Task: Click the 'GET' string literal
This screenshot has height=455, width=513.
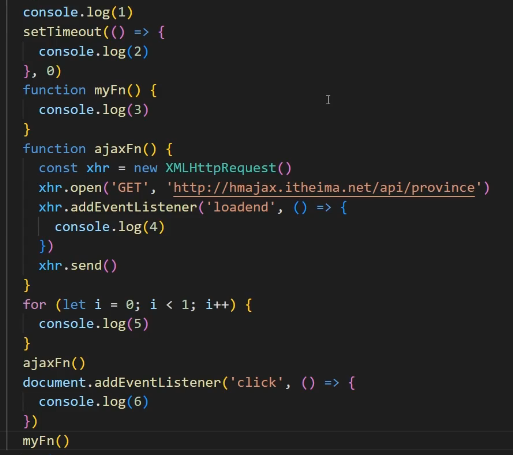Action: point(129,188)
